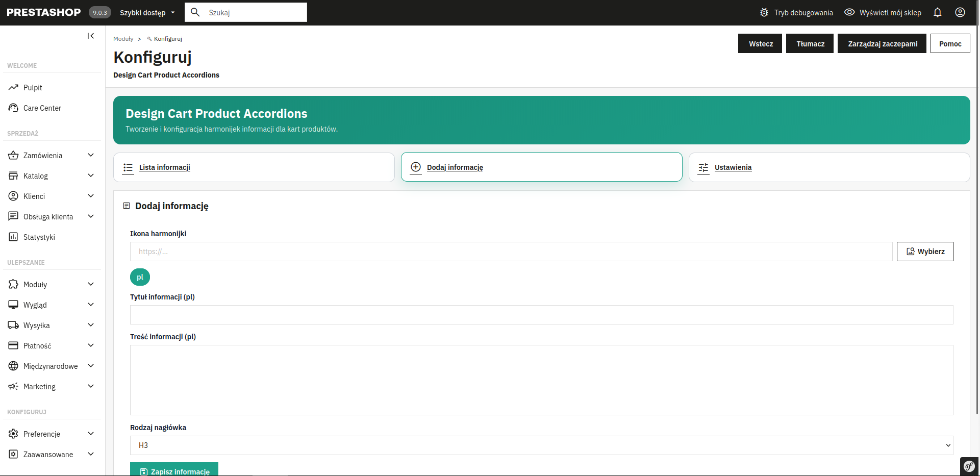Click the Katalog store icon

(x=13, y=176)
